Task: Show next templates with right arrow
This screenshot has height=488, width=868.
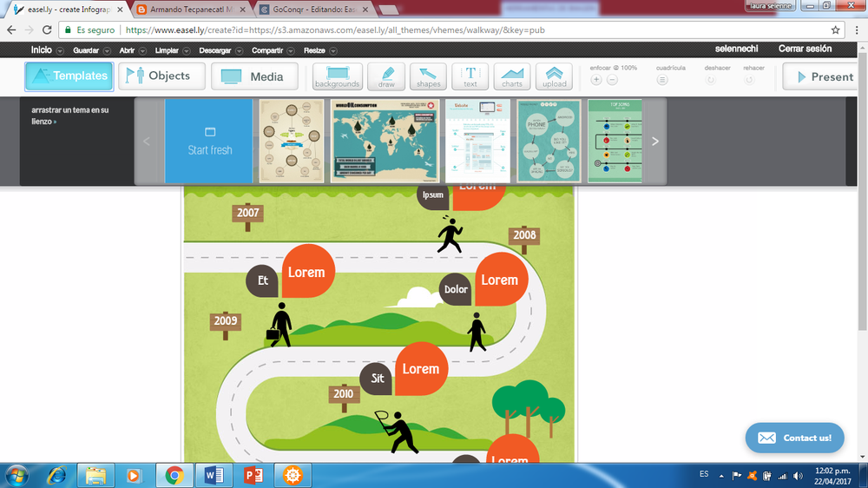Action: tap(655, 142)
